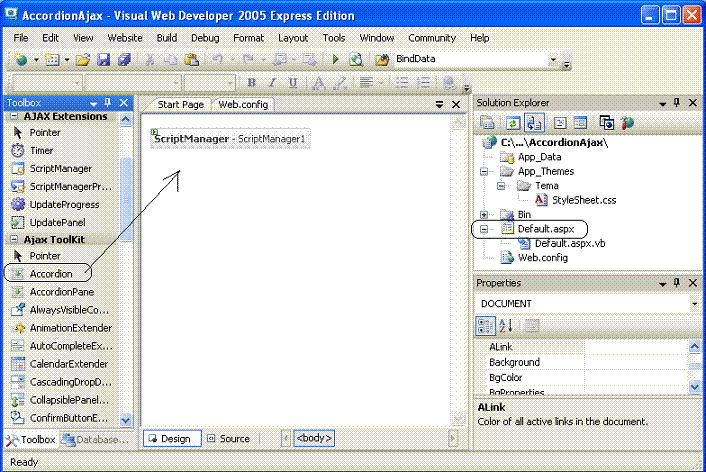Screen dimensions: 706x472
Task: Click Copy Web Site icon in Solution Explorer
Action: point(606,123)
